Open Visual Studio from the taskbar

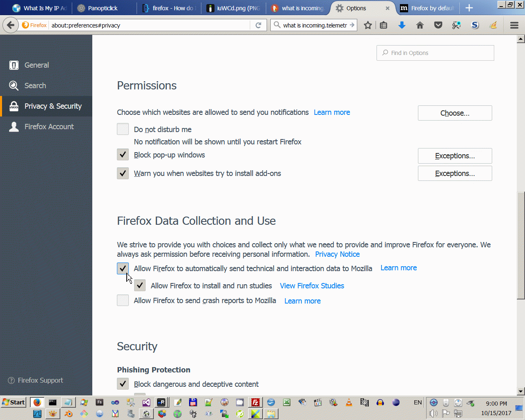(x=146, y=402)
